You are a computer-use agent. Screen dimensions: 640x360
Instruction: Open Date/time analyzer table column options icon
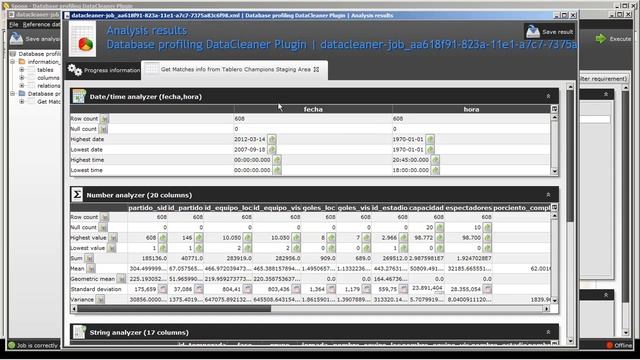click(x=554, y=109)
